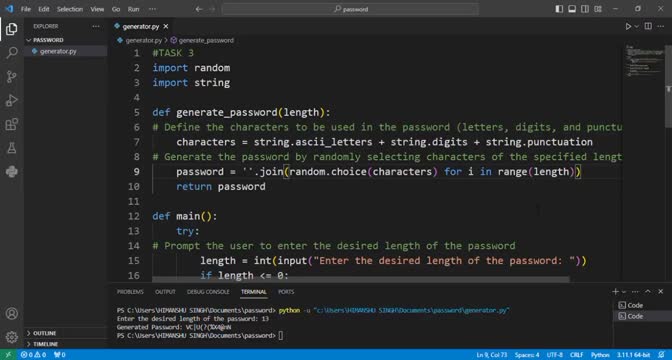This screenshot has height=360, width=672.
Task: Open the Search view in activity bar
Action: [12, 53]
